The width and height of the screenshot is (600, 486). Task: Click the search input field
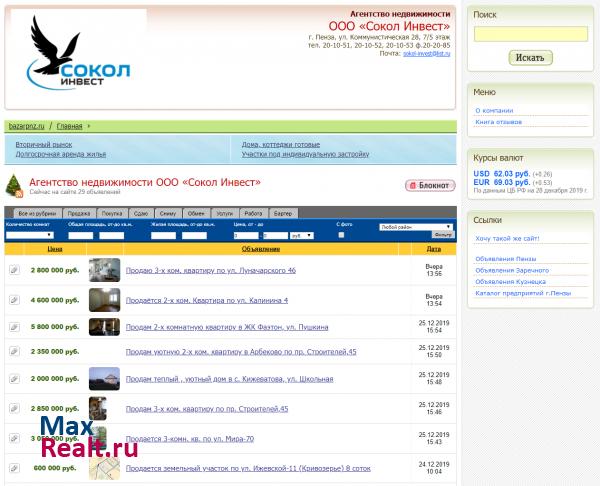tap(531, 34)
